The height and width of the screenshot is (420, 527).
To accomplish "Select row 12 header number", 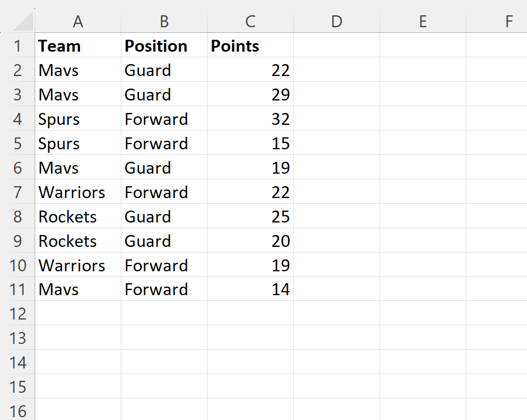I will pos(18,314).
